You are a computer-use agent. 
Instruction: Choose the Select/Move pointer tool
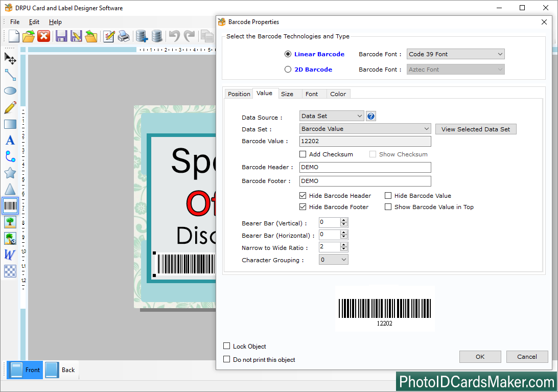[10, 58]
